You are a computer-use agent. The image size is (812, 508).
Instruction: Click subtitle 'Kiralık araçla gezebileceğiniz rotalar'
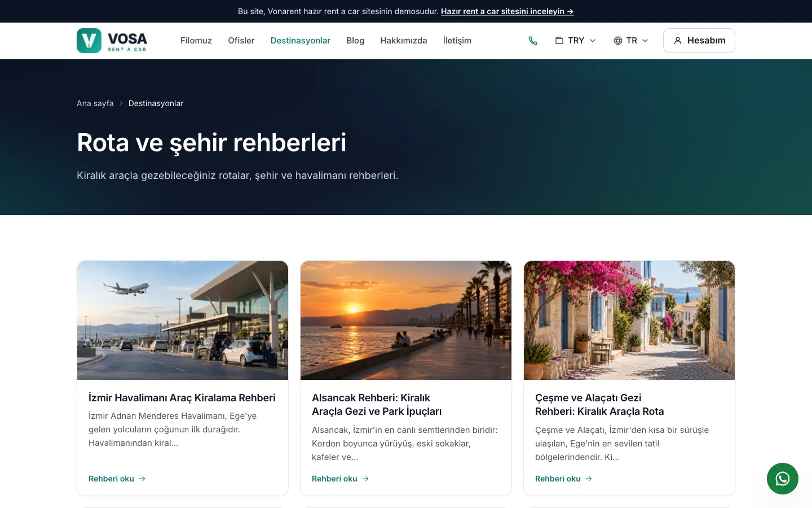tap(237, 176)
